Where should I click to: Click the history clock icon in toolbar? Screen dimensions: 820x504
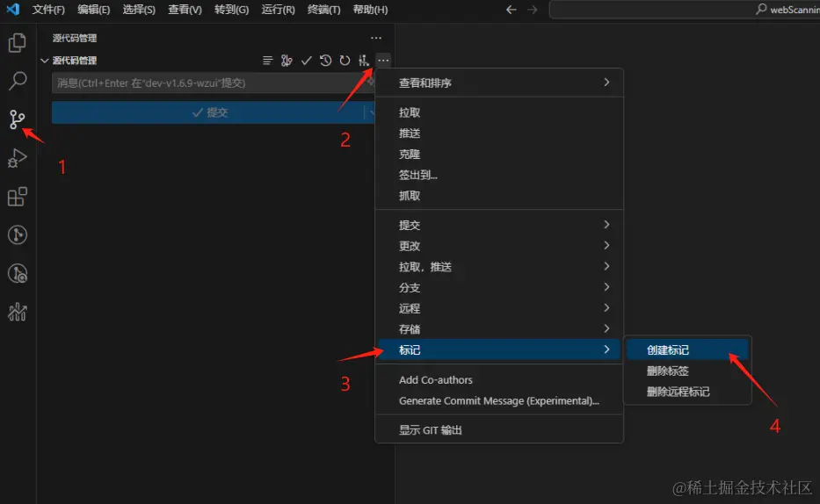point(325,61)
